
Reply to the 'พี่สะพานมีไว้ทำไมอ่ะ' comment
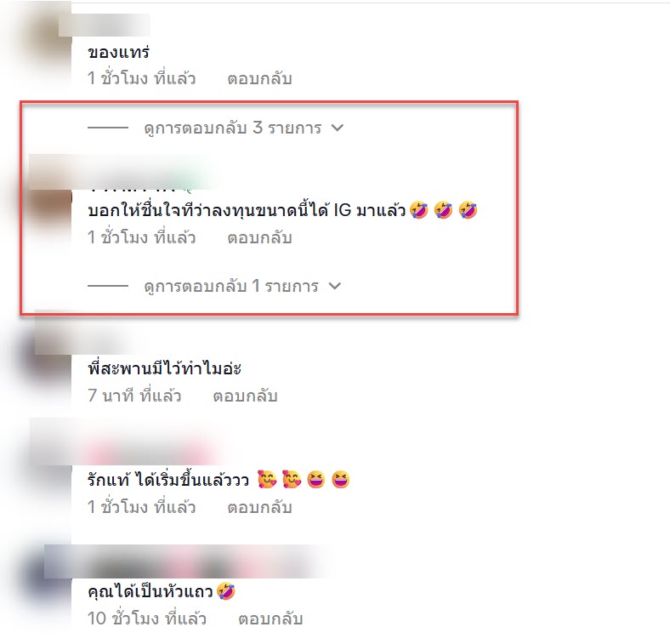[245, 396]
